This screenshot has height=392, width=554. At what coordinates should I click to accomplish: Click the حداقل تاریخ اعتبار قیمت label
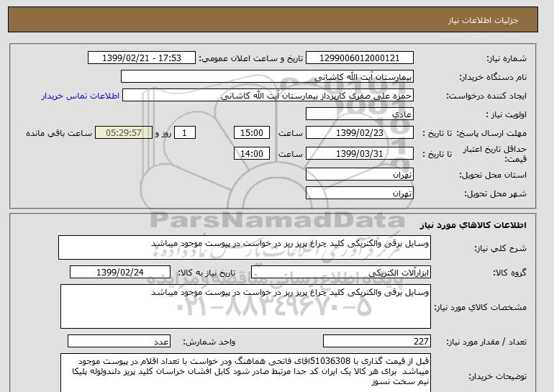pos(495,154)
